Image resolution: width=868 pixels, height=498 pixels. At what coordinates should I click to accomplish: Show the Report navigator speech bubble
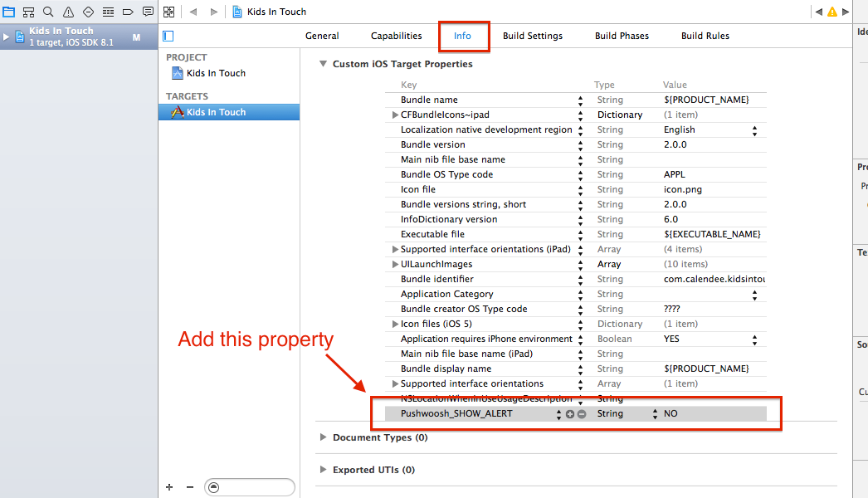[148, 12]
